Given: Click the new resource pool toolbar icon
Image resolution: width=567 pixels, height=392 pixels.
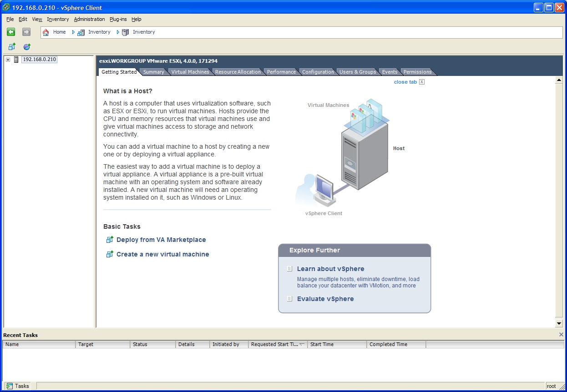Looking at the screenshot, I should tap(27, 47).
